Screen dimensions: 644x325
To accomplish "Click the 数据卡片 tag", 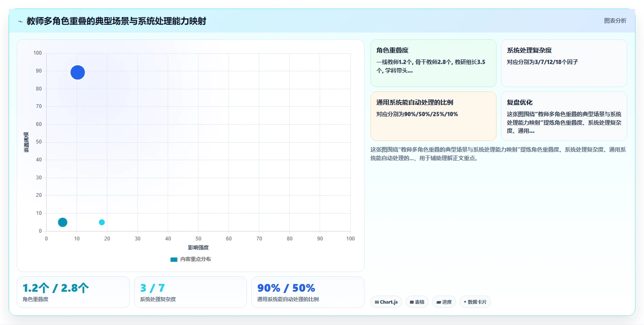I will tap(475, 302).
